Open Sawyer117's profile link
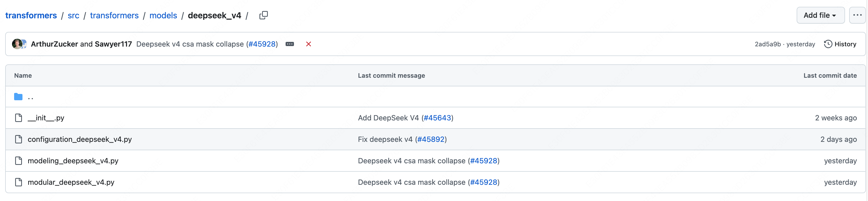Screen dimensions: 868x201 [113, 44]
